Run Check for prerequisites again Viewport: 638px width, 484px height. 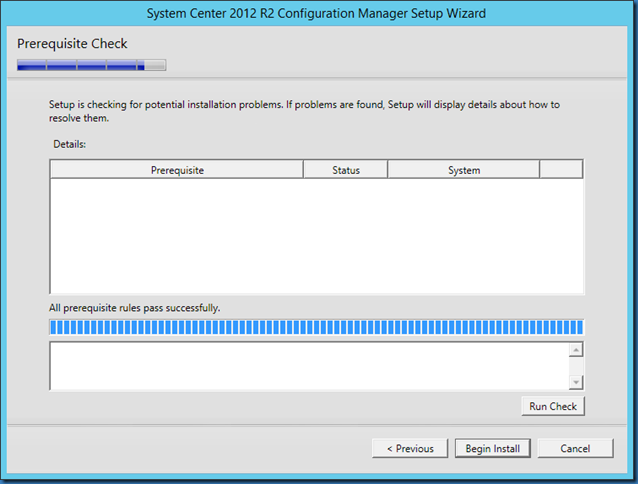[553, 406]
